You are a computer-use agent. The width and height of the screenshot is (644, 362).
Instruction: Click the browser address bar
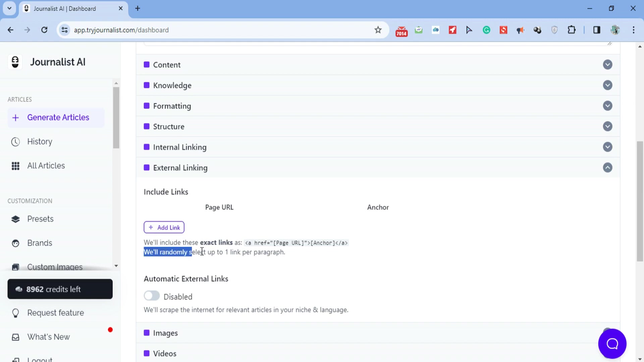pyautogui.click(x=218, y=30)
